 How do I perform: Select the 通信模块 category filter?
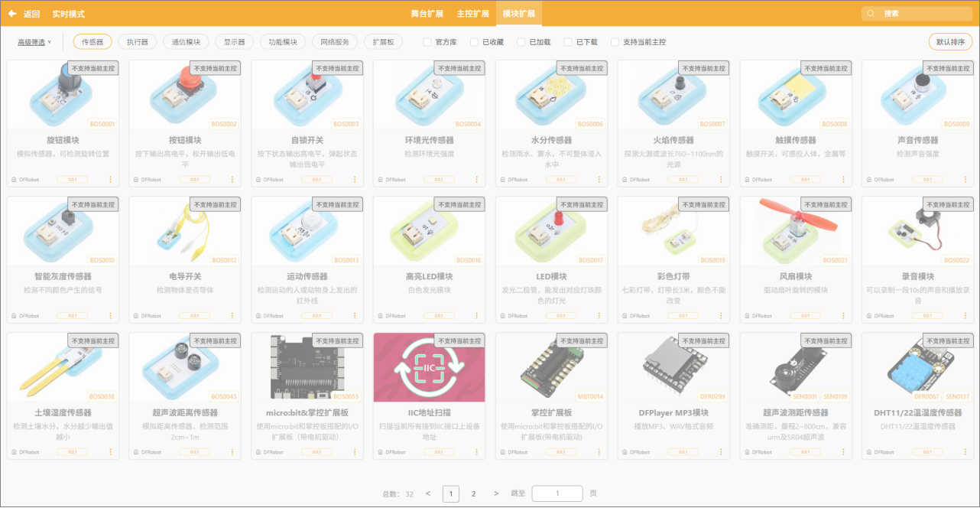click(x=186, y=42)
